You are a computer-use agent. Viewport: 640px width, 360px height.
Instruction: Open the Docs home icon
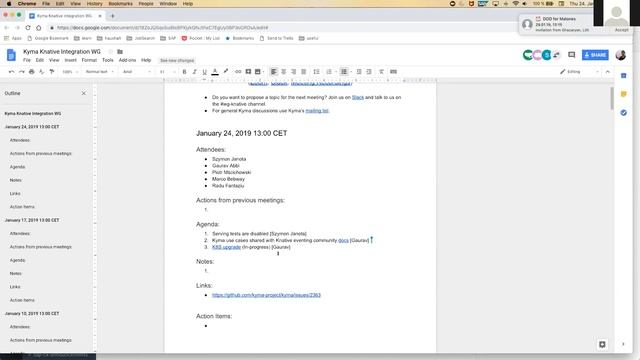point(11,55)
